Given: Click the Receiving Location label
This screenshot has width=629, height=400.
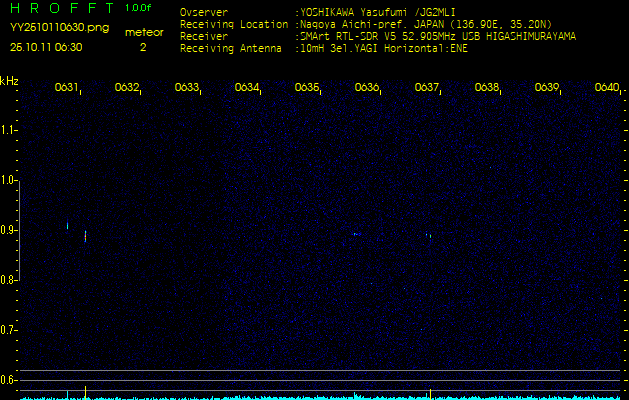Looking at the screenshot, I should click(234, 25).
